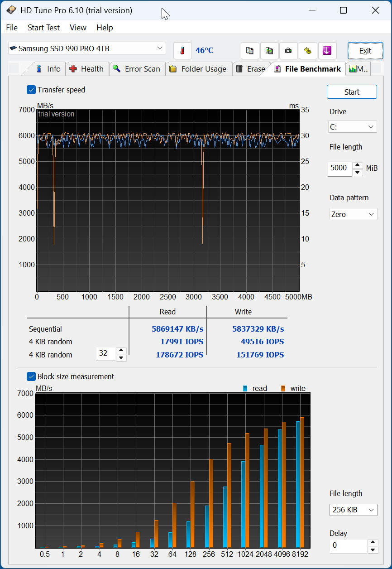Screen dimensions: 392x569
Task: Click the queue depth 32 input field
Action: [x=106, y=354]
